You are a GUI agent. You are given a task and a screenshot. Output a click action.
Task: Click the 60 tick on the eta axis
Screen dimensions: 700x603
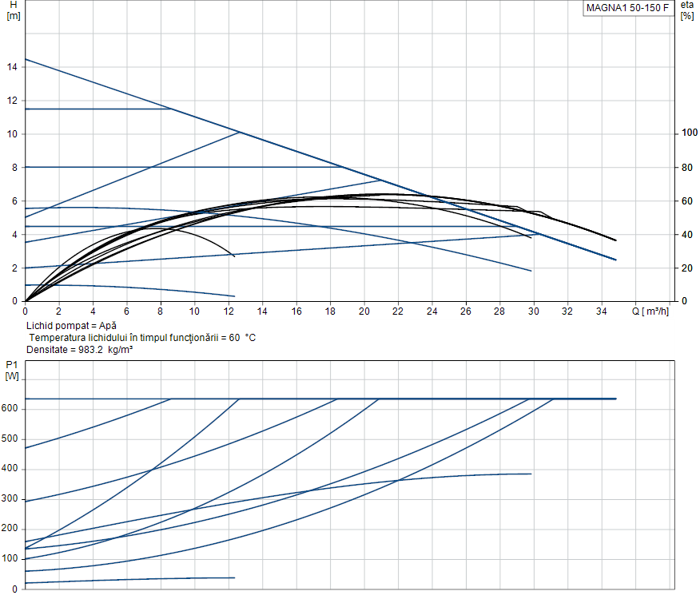[x=686, y=200]
